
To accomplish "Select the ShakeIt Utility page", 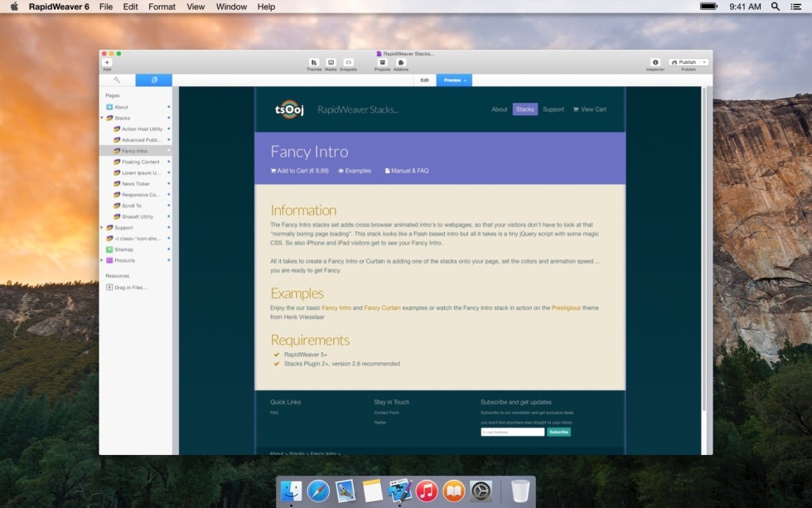I will [138, 216].
